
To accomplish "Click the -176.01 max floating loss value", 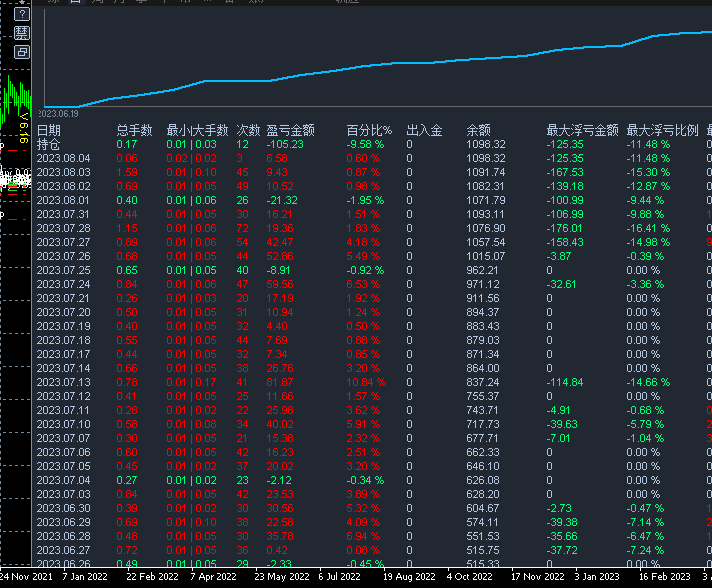I will click(x=565, y=228).
